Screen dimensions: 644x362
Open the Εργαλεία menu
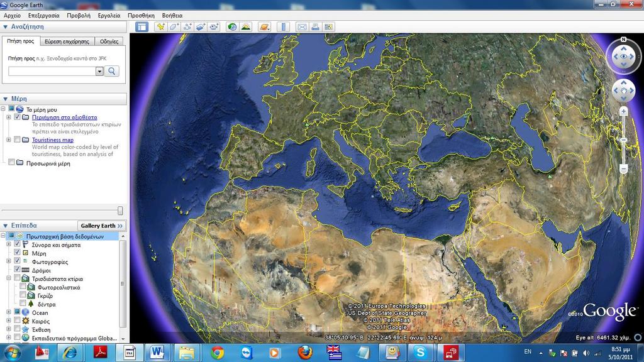coord(109,16)
